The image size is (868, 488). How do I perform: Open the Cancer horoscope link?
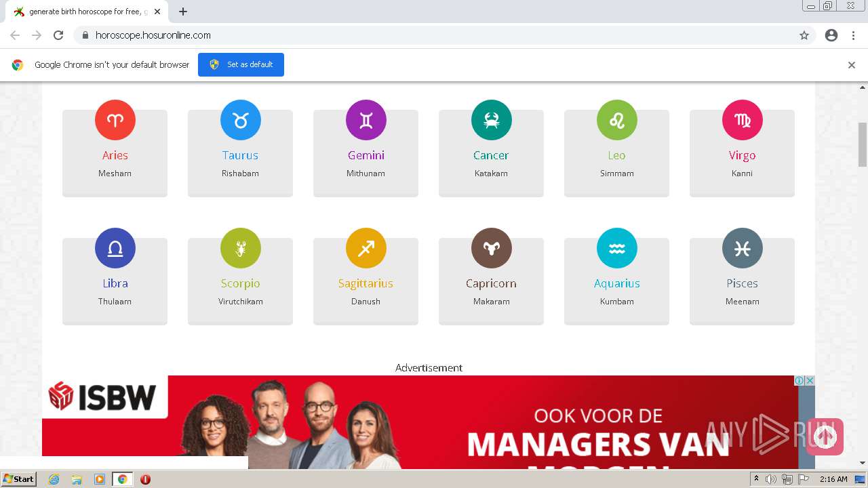point(491,155)
